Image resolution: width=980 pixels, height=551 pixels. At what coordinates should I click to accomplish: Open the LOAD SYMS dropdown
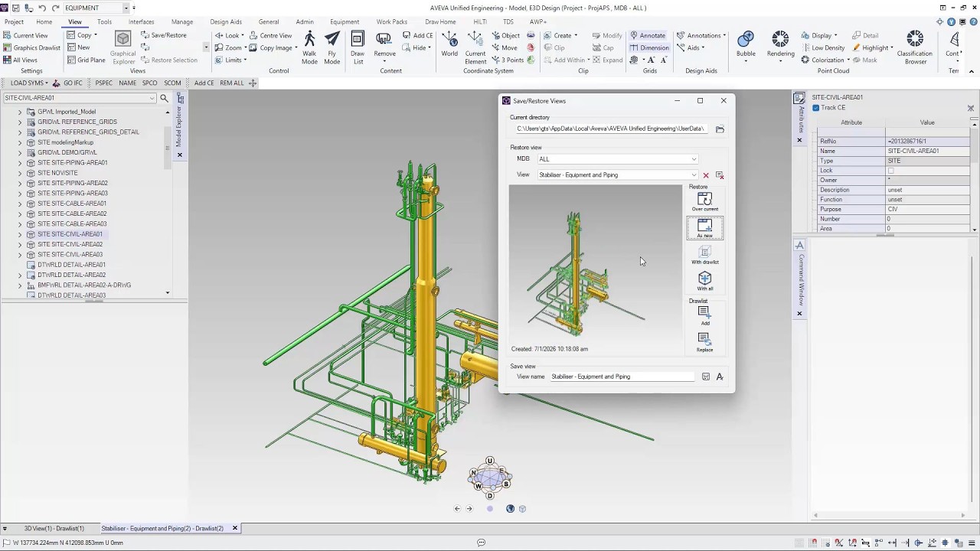point(29,83)
